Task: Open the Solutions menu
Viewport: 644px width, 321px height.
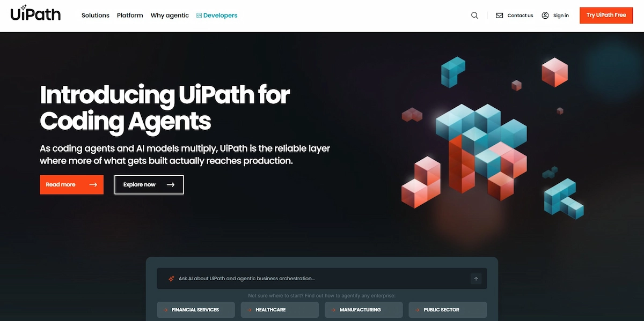Action: [x=96, y=16]
